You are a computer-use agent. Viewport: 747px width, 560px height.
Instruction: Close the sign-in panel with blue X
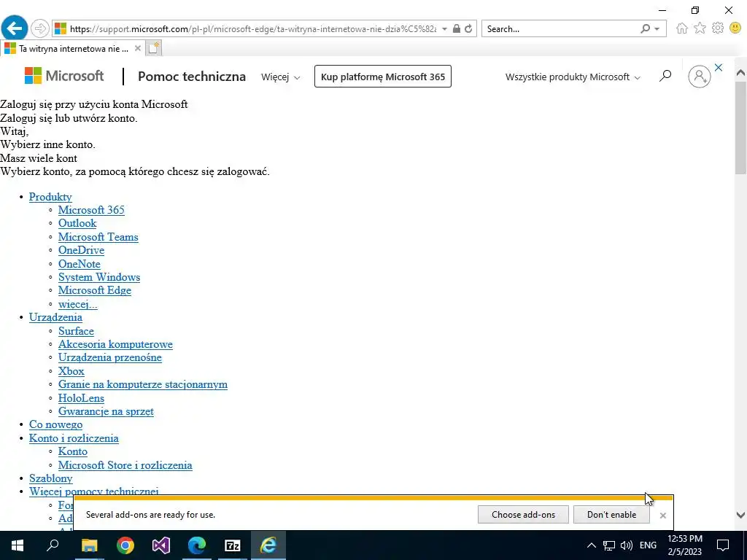[719, 68]
